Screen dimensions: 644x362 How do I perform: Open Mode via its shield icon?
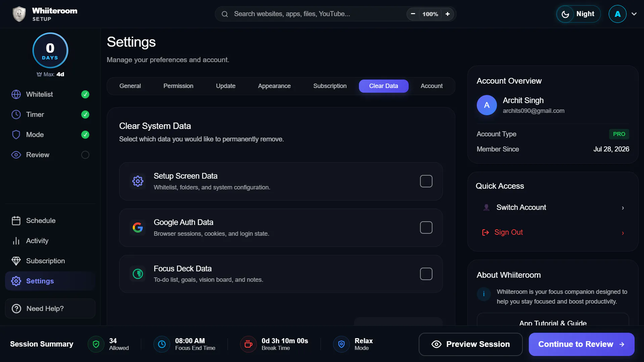[x=16, y=135]
